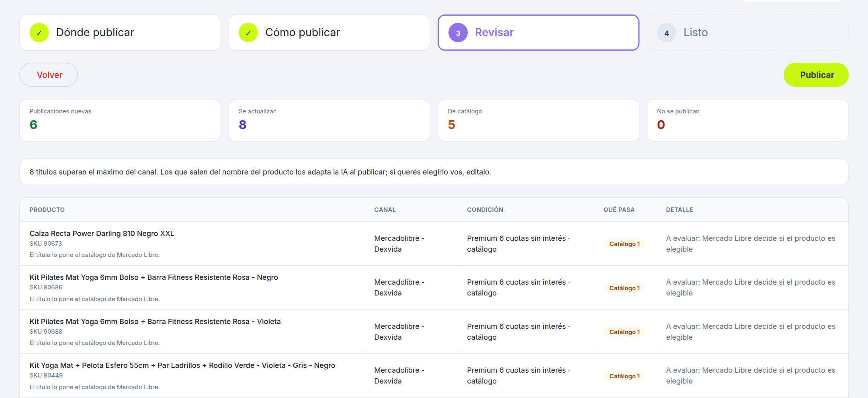The height and width of the screenshot is (398, 868).
Task: Select the Revisar step
Action: (538, 33)
